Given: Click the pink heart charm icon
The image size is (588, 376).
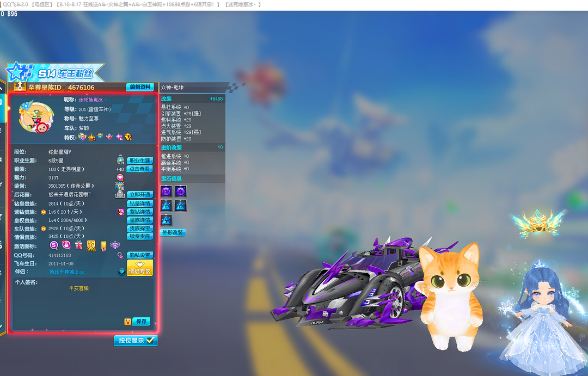Looking at the screenshot, I should 120,177.
